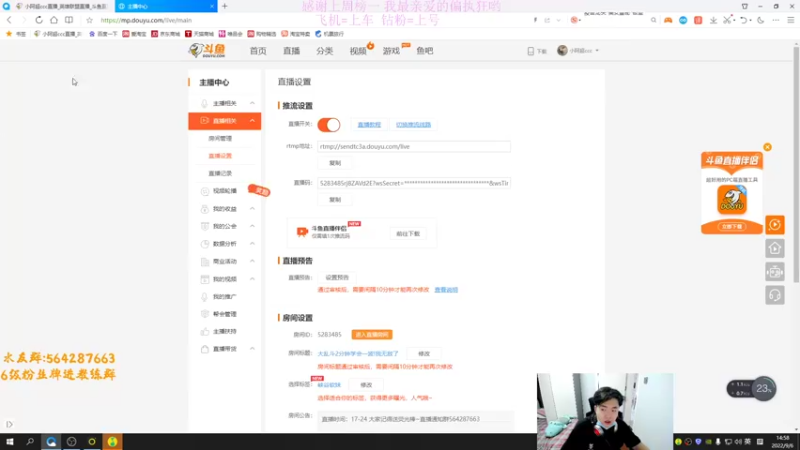This screenshot has height=450, width=800.
Task: Go to 视频 in Douyu nav
Action: point(358,51)
